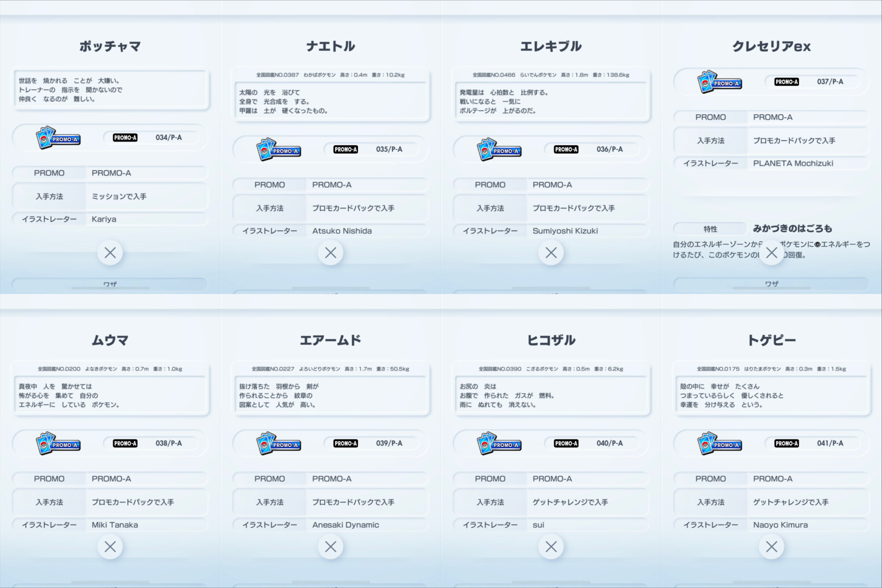
Task: Click illustrator name Naoyo Kimura
Action: coord(780,525)
